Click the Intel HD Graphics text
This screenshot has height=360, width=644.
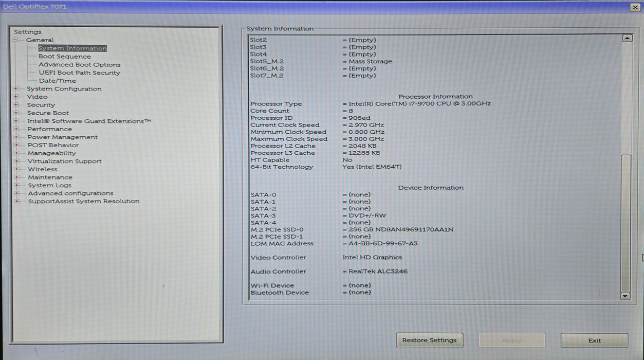[373, 258]
